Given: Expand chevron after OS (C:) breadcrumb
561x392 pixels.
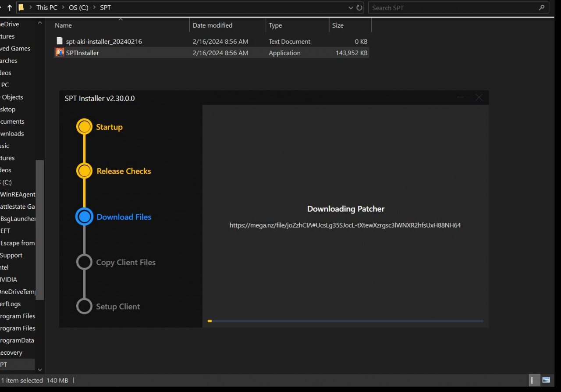Looking at the screenshot, I should pos(94,8).
